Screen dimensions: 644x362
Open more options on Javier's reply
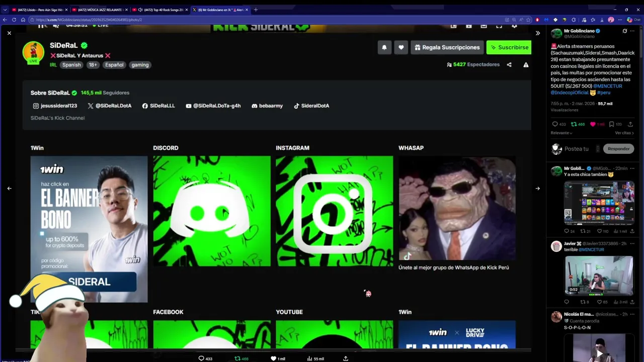632,243
